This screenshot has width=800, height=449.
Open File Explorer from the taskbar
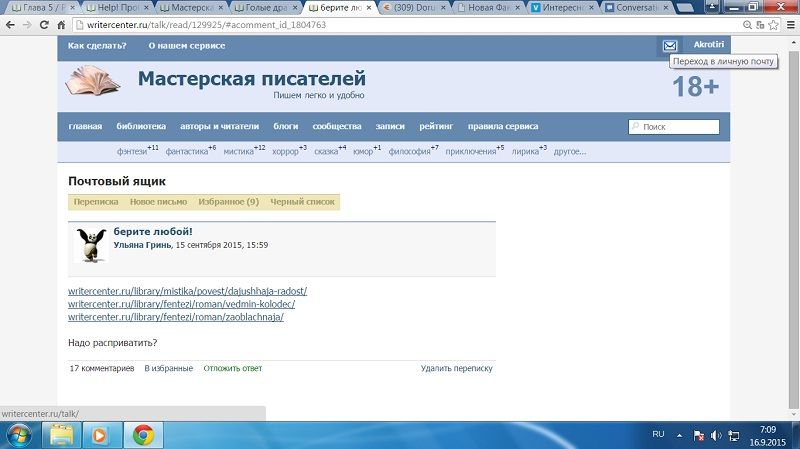tap(61, 435)
